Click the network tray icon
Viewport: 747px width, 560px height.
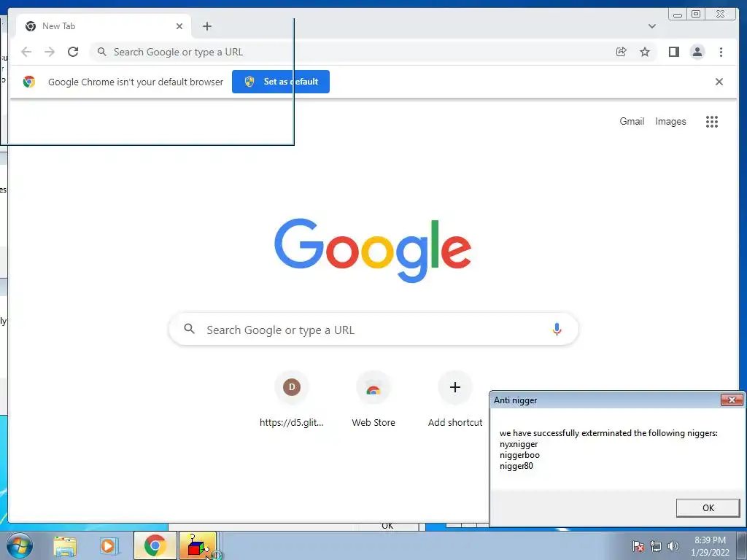[656, 546]
